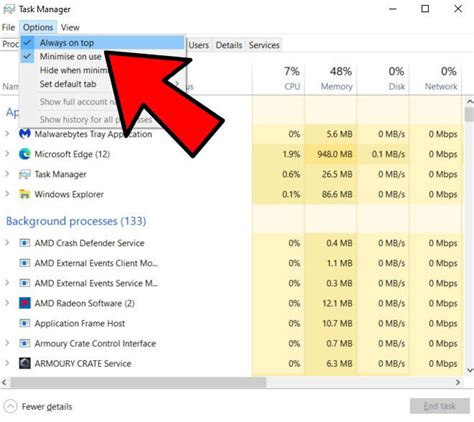Click the 1.9% CPU cell
474x422 pixels.
coord(278,154)
